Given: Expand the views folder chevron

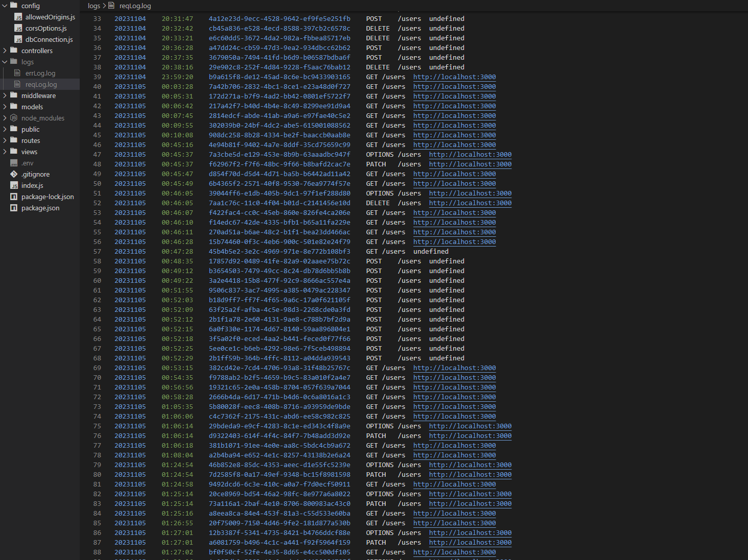Looking at the screenshot, I should (x=5, y=152).
